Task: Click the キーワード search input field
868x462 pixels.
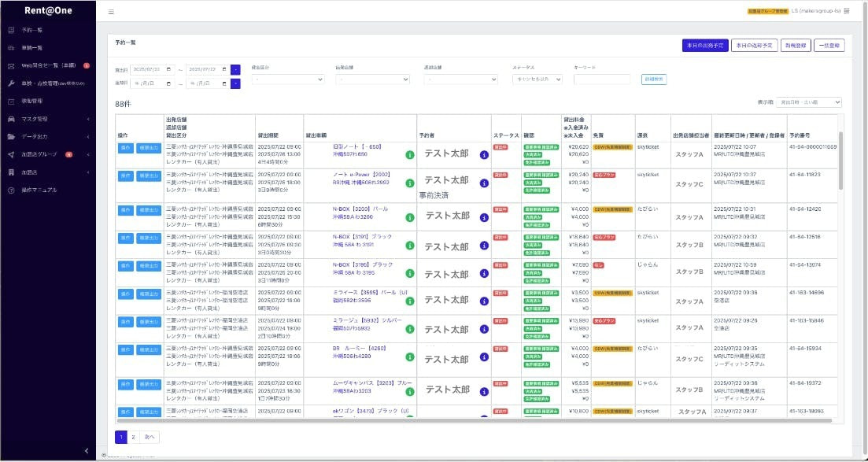Action: coord(601,79)
